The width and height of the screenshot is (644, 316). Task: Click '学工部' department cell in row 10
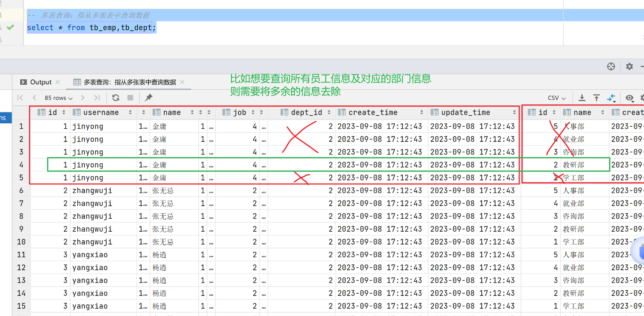click(585, 242)
